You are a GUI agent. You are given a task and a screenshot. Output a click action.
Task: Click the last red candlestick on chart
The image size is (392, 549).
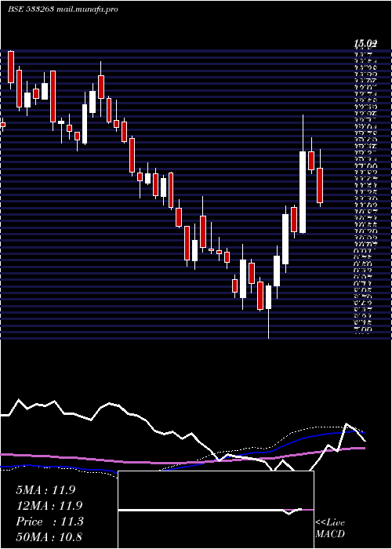(320, 186)
